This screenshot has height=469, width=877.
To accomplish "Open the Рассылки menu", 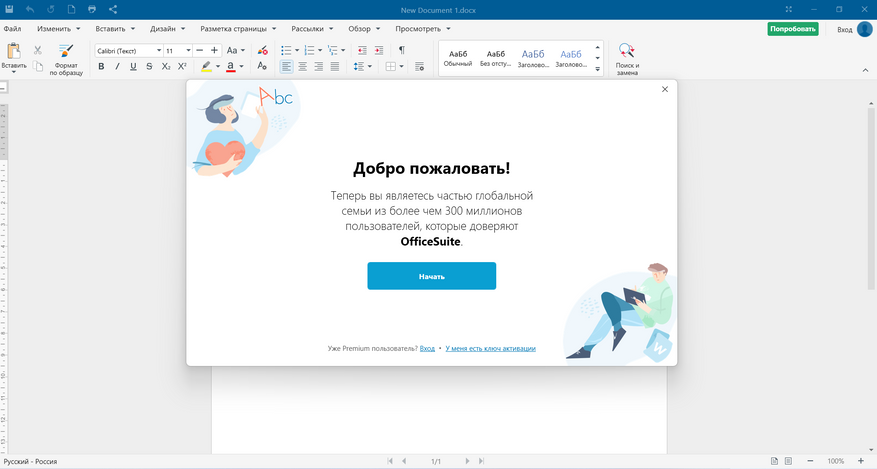I will (312, 29).
